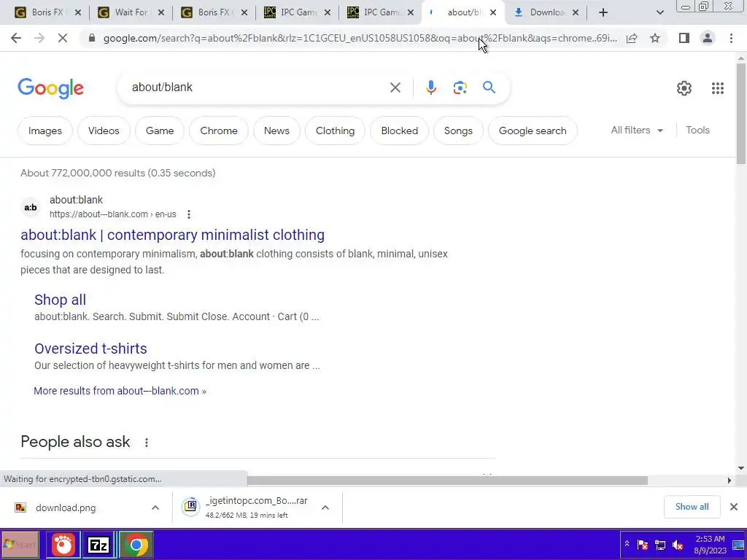Click the a:b site favicon
Image resolution: width=747 pixels, height=560 pixels.
click(31, 207)
